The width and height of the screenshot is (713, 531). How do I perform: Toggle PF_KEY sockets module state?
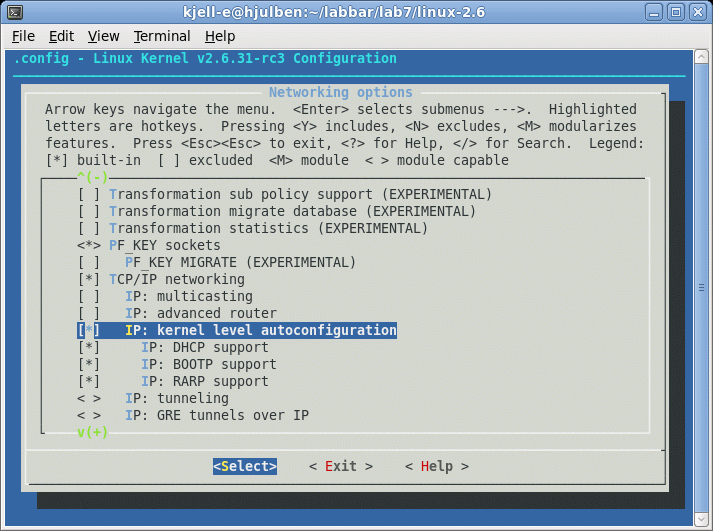(89, 245)
